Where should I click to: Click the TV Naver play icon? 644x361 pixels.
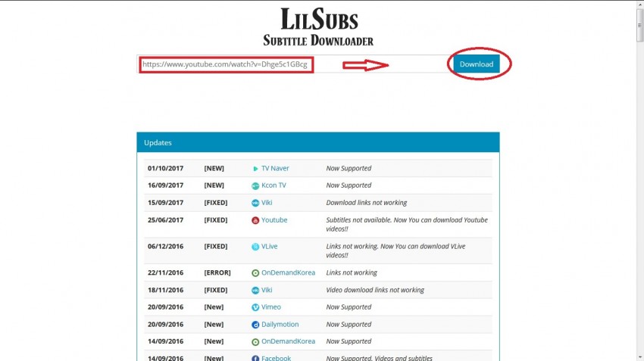(255, 169)
